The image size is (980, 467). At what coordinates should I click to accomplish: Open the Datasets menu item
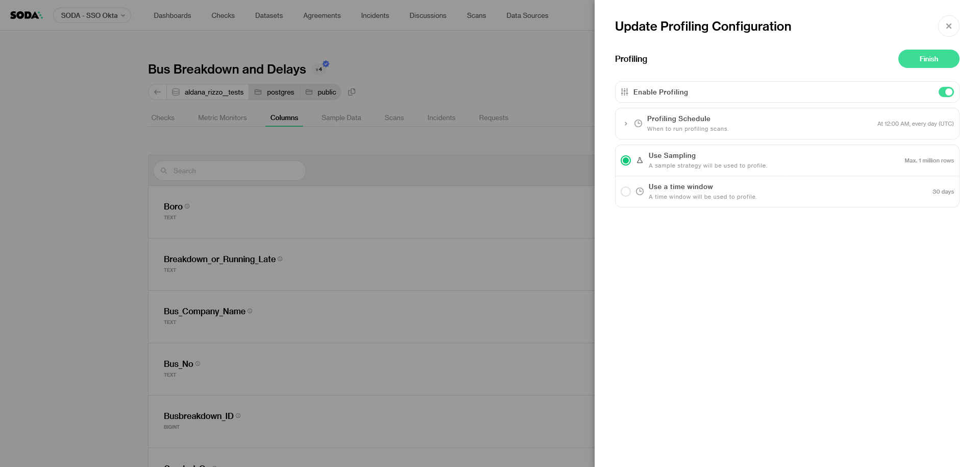(x=269, y=15)
